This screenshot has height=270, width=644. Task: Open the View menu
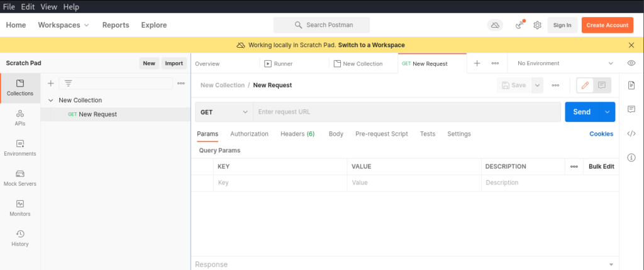click(x=49, y=7)
